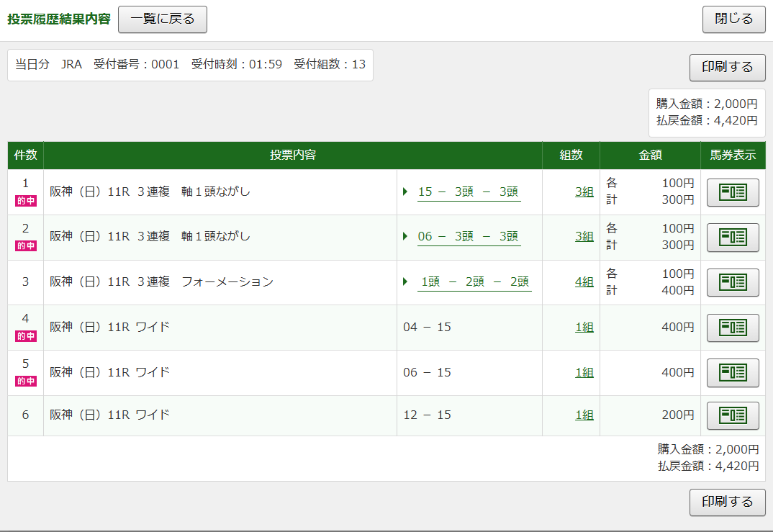Open the 1組 link for 12 − 15

pyautogui.click(x=584, y=415)
